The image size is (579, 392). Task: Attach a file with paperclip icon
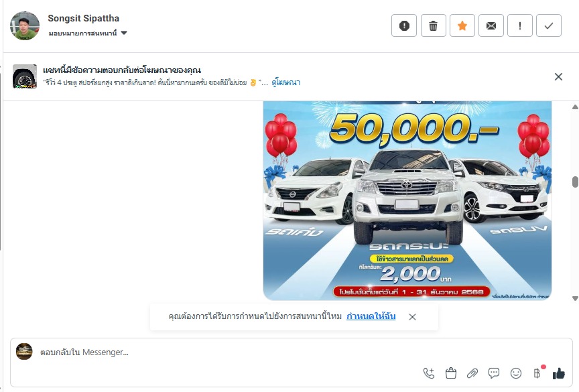472,373
